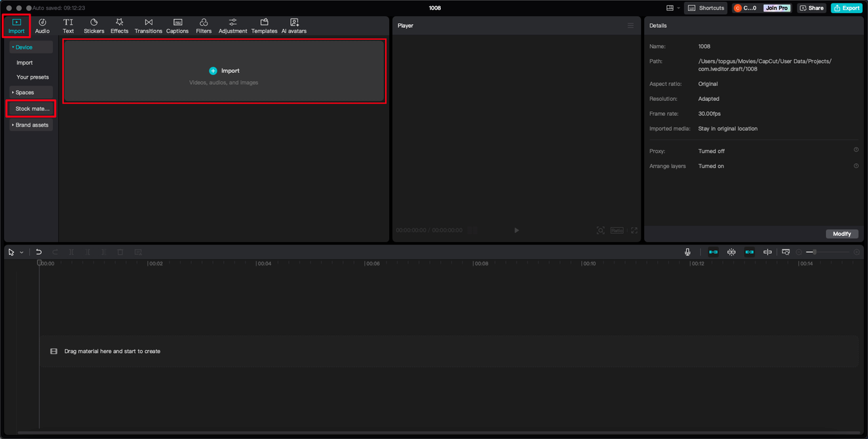The height and width of the screenshot is (439, 868).
Task: Click the play button in Player
Action: click(516, 230)
